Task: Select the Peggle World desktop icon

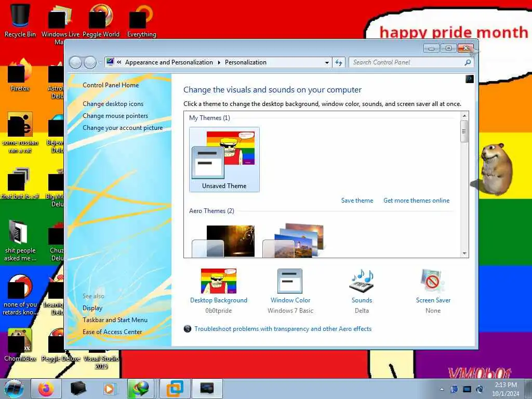Action: click(x=101, y=20)
